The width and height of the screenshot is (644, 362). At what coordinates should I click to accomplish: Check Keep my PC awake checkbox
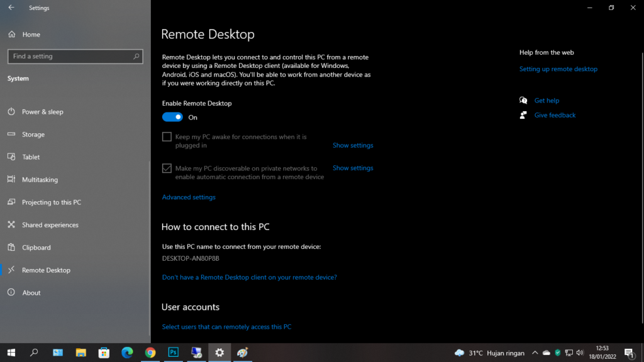pyautogui.click(x=167, y=137)
